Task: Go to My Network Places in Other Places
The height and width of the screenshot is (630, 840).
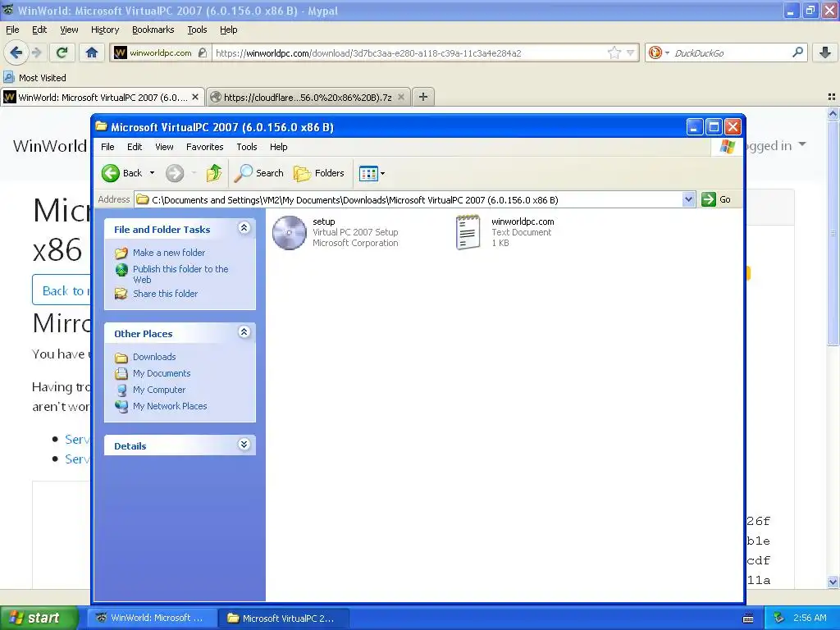Action: [170, 406]
